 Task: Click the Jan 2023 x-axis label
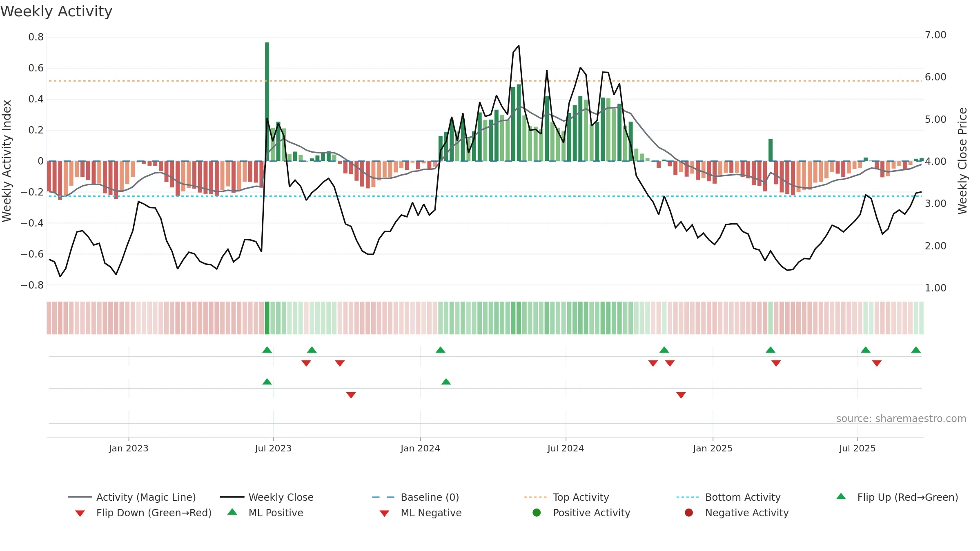(129, 448)
